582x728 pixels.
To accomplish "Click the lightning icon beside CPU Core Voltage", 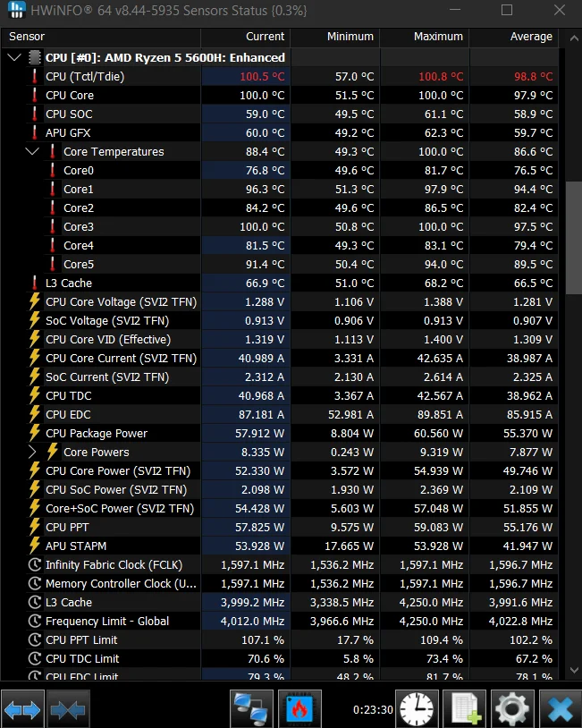I will (33, 301).
